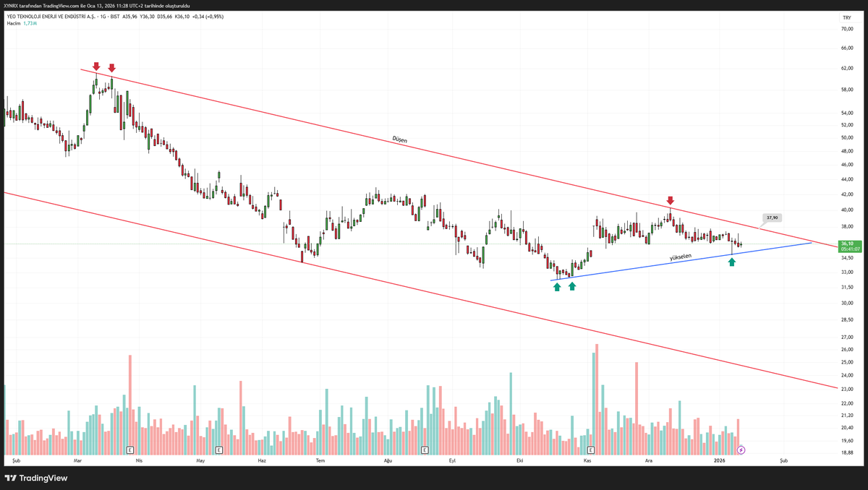Open the earnings 'E' marker nearest Kas

coord(590,450)
